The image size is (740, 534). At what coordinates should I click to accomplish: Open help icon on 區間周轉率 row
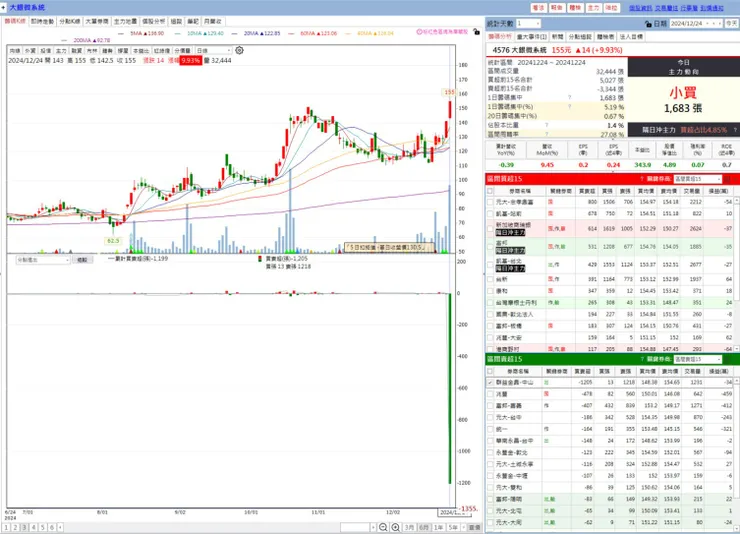[x=547, y=134]
